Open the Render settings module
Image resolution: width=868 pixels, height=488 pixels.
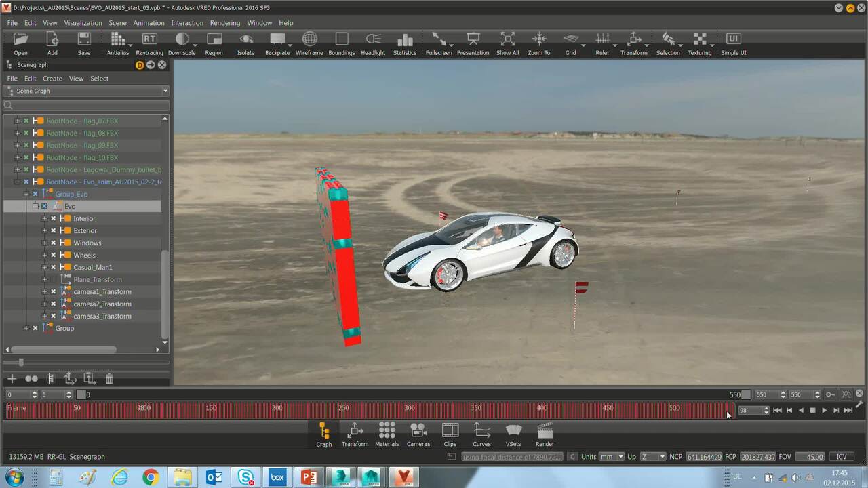pos(545,434)
